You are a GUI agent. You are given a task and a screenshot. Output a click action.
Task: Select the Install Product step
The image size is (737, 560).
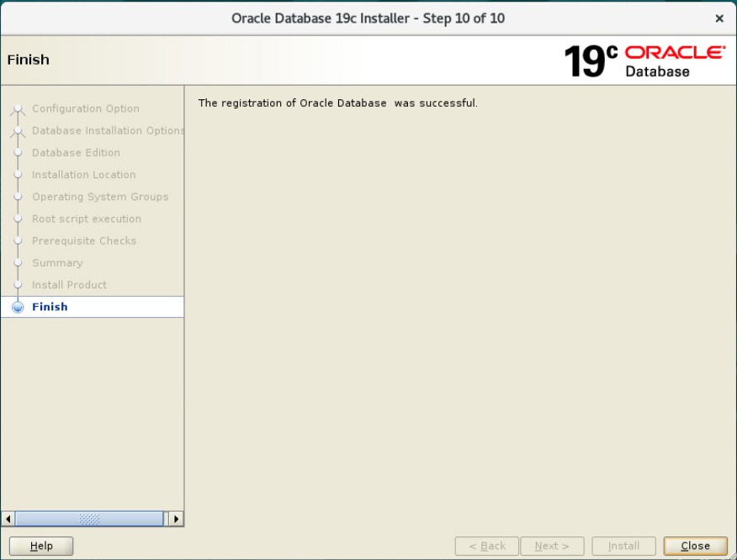point(69,285)
